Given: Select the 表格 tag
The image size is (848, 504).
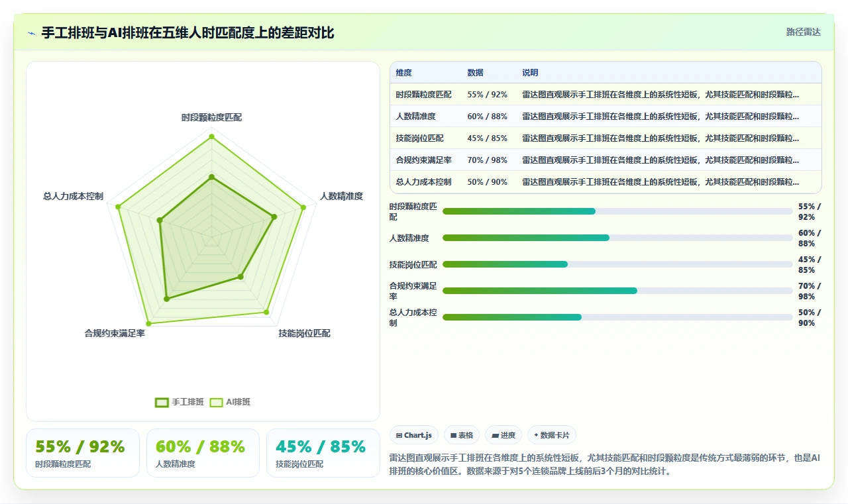Looking at the screenshot, I should click(x=462, y=435).
